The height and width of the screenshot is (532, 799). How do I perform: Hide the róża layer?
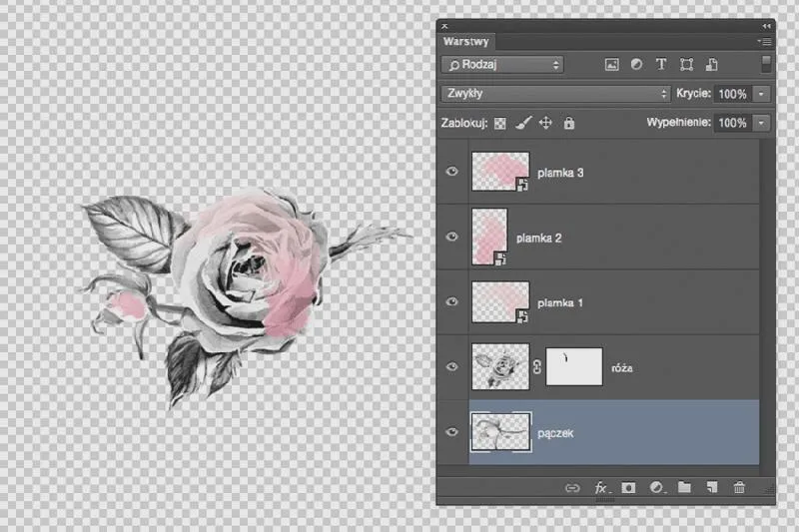(x=452, y=367)
